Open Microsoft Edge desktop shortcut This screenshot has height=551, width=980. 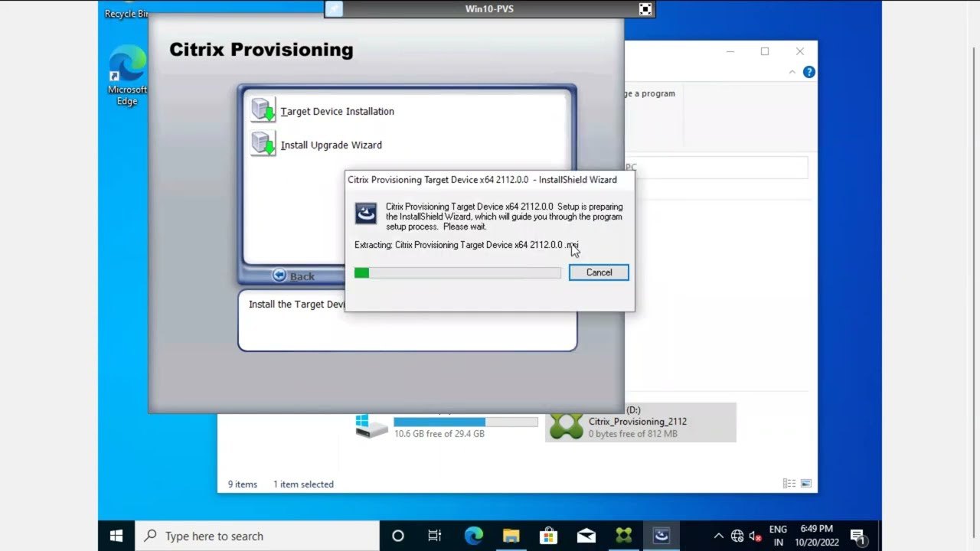(x=127, y=76)
